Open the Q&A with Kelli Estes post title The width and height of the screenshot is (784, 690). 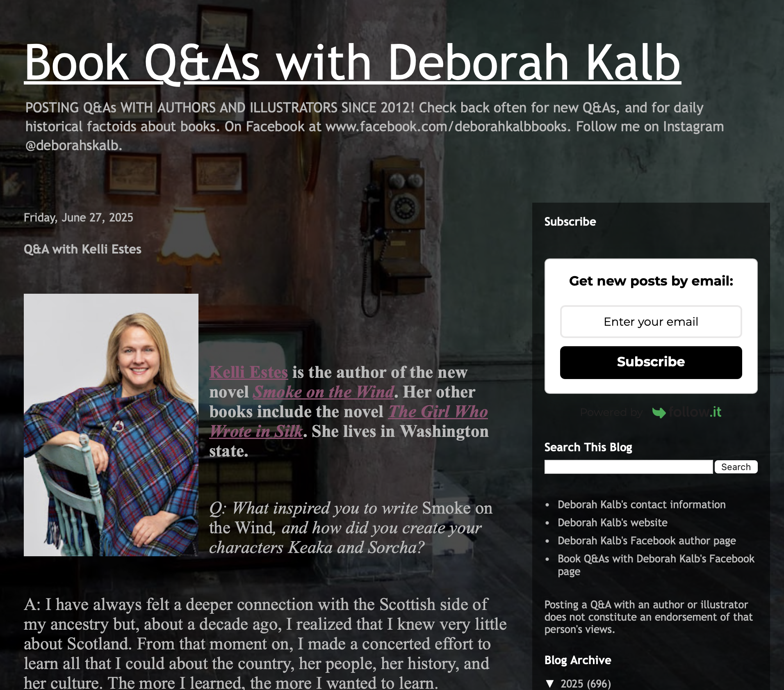[x=82, y=249]
